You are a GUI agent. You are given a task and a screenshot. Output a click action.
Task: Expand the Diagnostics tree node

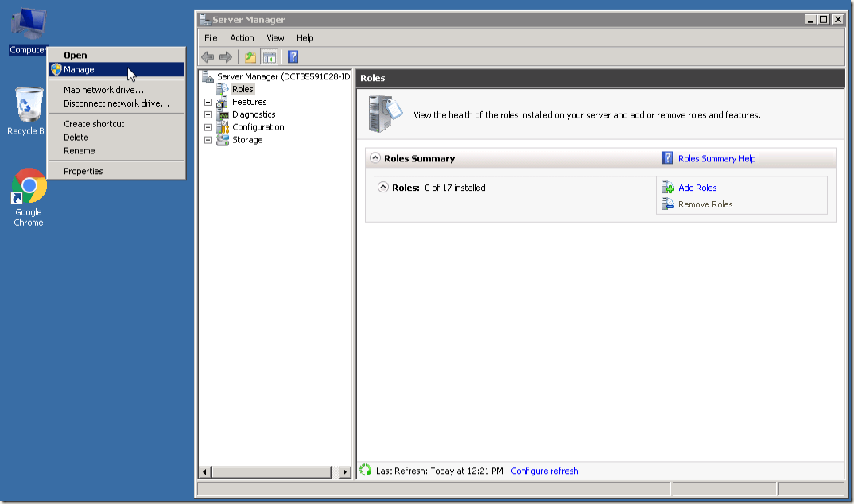point(208,114)
